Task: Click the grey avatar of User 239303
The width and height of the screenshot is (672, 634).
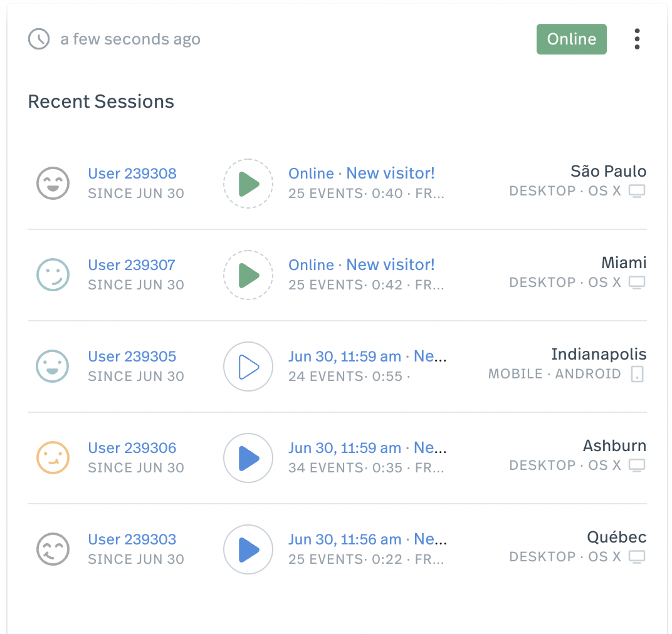Action: pyautogui.click(x=53, y=549)
